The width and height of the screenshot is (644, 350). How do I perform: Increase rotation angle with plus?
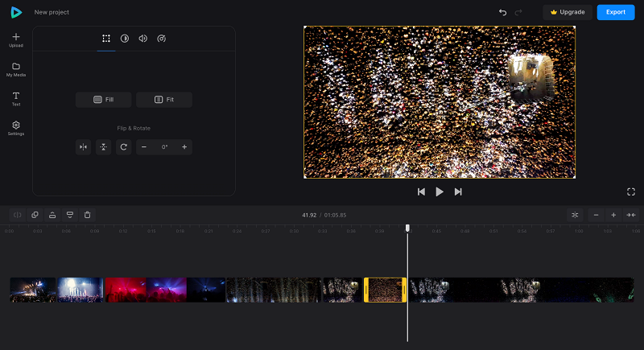point(184,147)
